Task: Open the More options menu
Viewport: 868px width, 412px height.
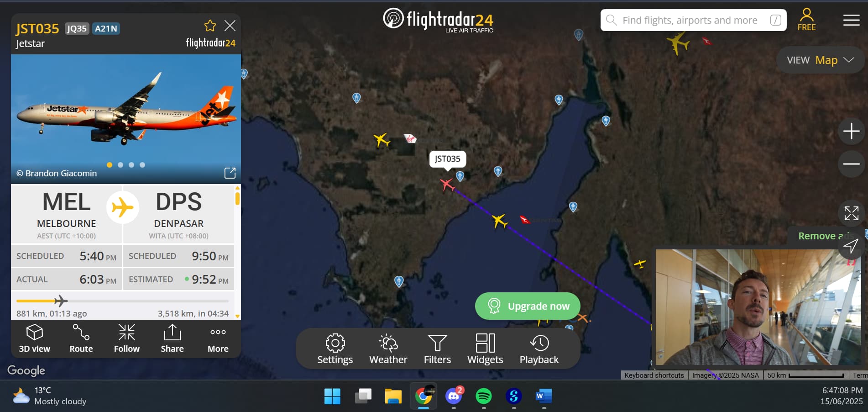Action: pos(218,338)
